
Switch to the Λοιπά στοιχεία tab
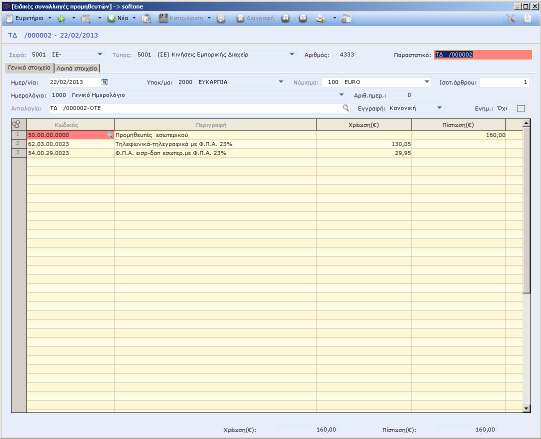pos(77,68)
